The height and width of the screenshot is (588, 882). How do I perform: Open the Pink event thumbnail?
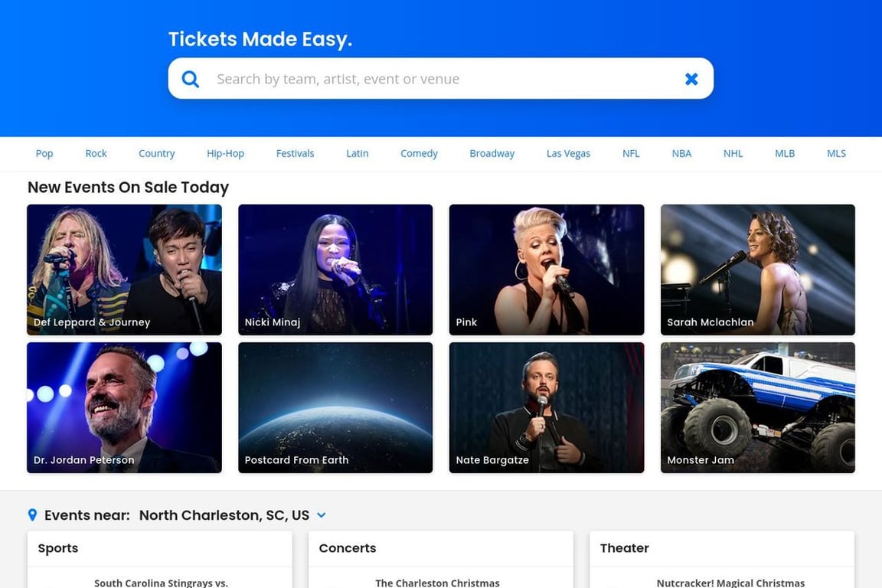coord(546,269)
